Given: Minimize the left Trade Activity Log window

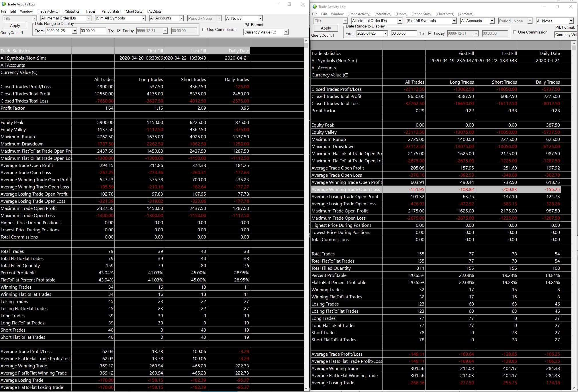Looking at the screenshot, I should [277, 4].
